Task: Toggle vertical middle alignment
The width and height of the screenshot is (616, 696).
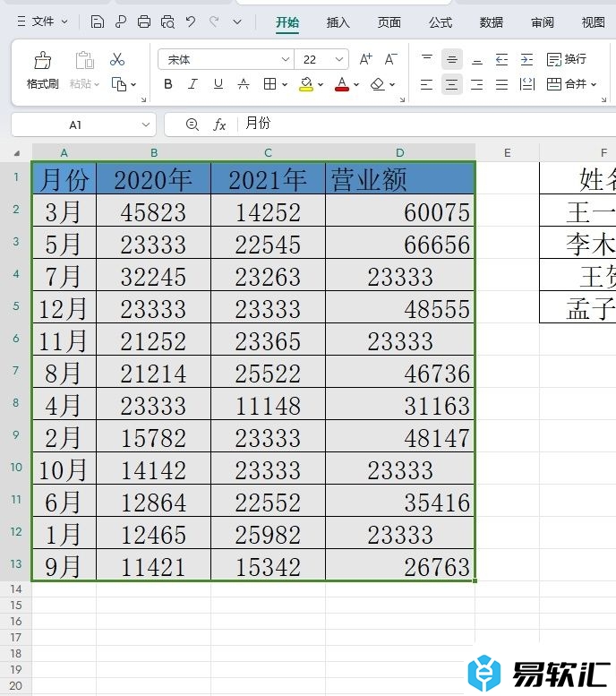Action: click(452, 59)
